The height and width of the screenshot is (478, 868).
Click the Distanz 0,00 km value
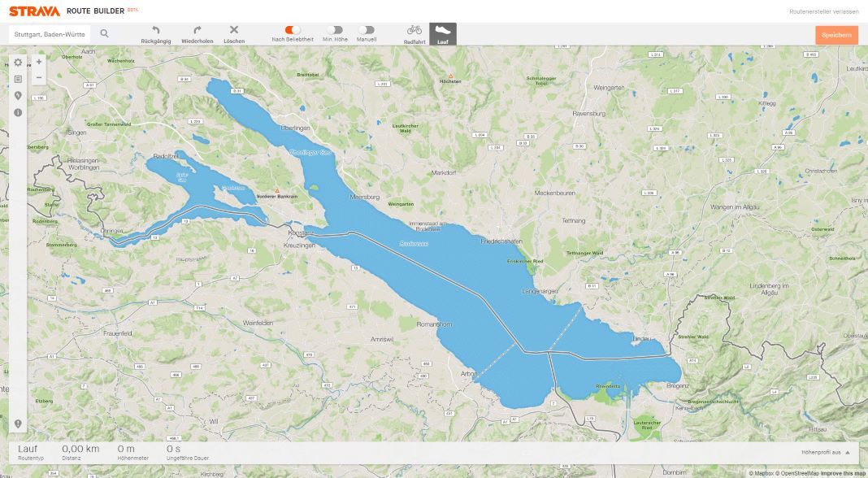80,449
